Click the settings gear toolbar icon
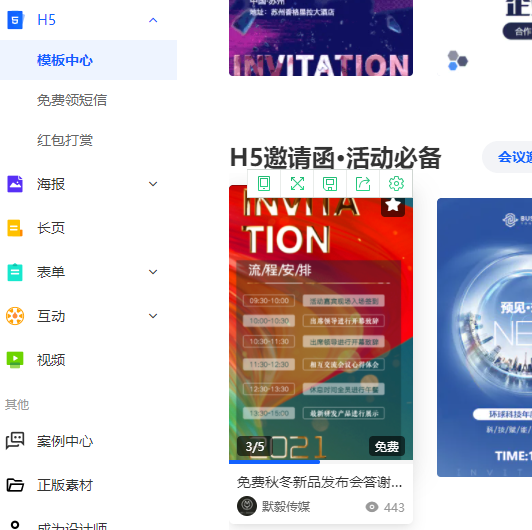 point(396,184)
